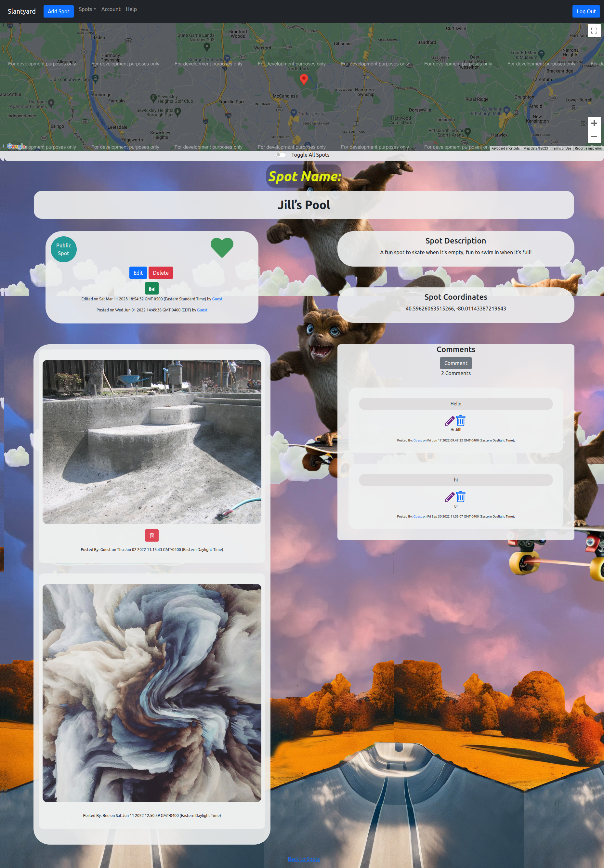
Task: Open the Help menu item
Action: click(x=131, y=9)
